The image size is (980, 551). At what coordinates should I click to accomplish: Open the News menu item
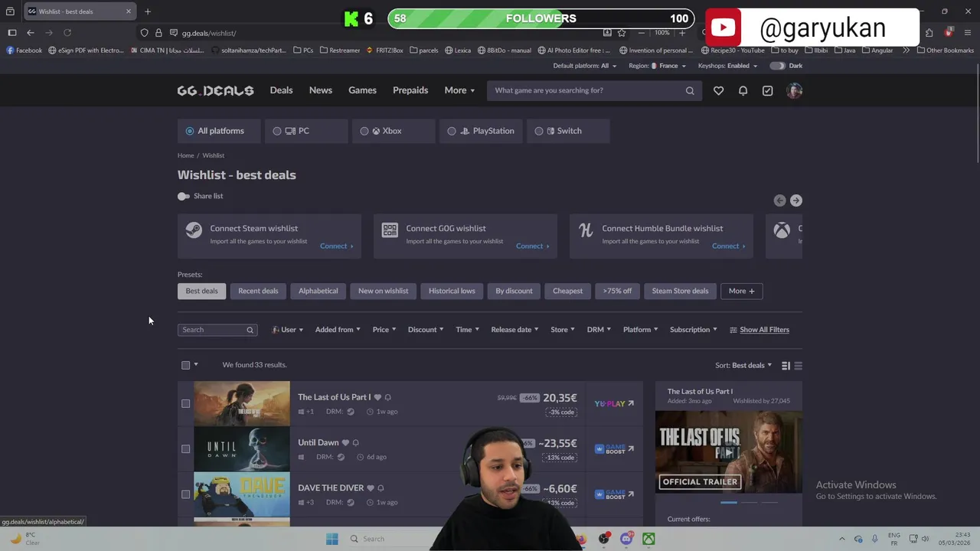tap(321, 90)
